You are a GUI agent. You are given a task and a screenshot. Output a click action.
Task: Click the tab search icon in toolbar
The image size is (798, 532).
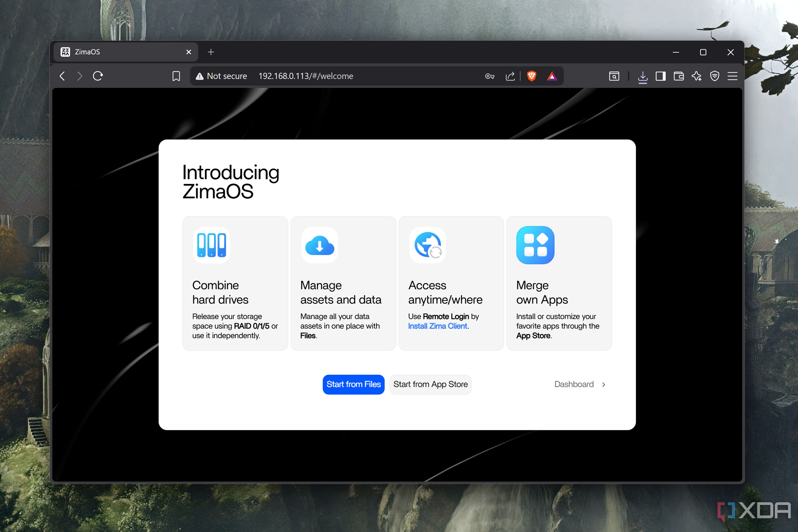(614, 76)
